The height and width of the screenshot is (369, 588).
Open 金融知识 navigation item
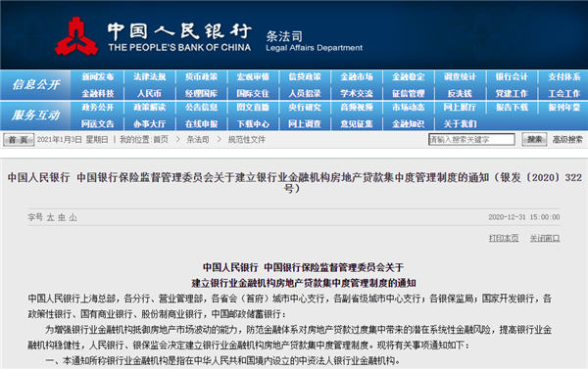[409, 124]
